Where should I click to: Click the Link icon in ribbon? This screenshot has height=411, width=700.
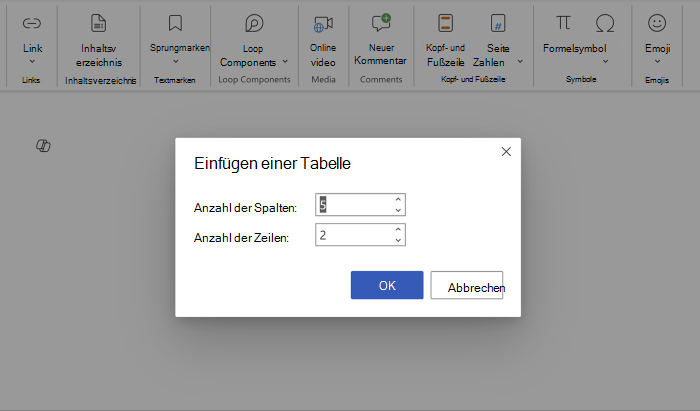pos(32,23)
